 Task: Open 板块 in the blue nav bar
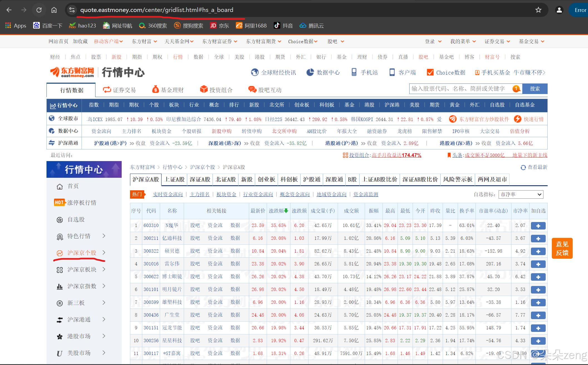174,105
